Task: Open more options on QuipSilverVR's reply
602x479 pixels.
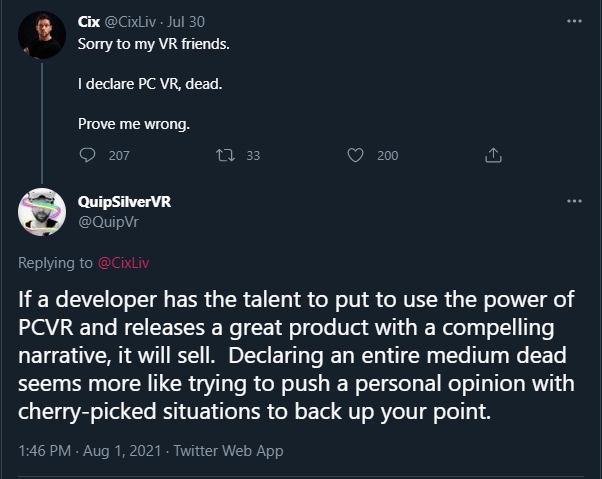Action: coord(574,201)
